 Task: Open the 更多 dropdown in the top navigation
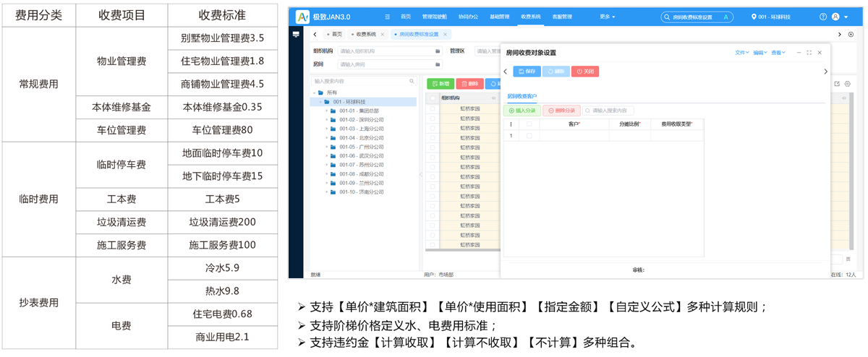pos(608,17)
